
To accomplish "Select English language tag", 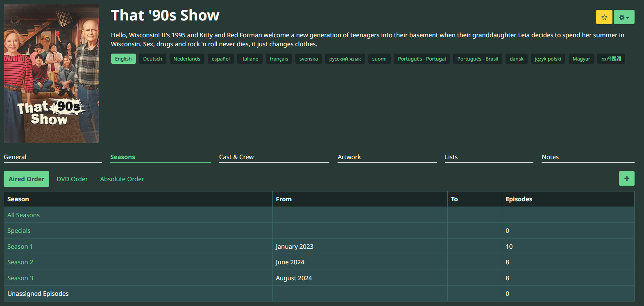I will tap(123, 59).
